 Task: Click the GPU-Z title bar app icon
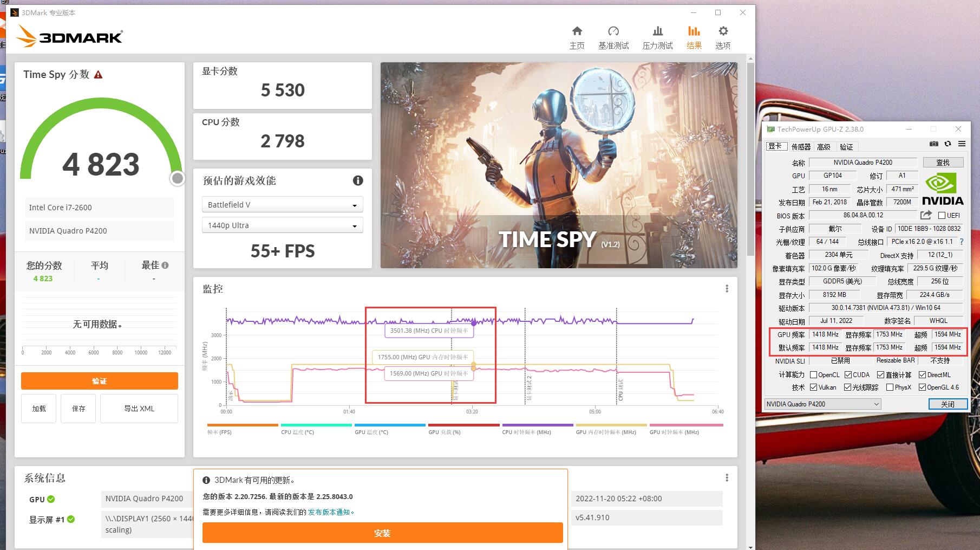coord(770,129)
